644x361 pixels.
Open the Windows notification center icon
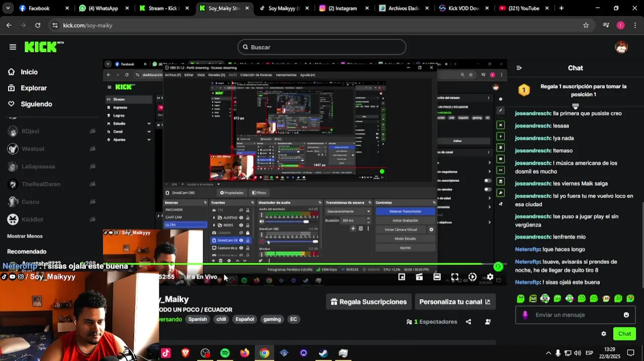pyautogui.click(x=631, y=353)
